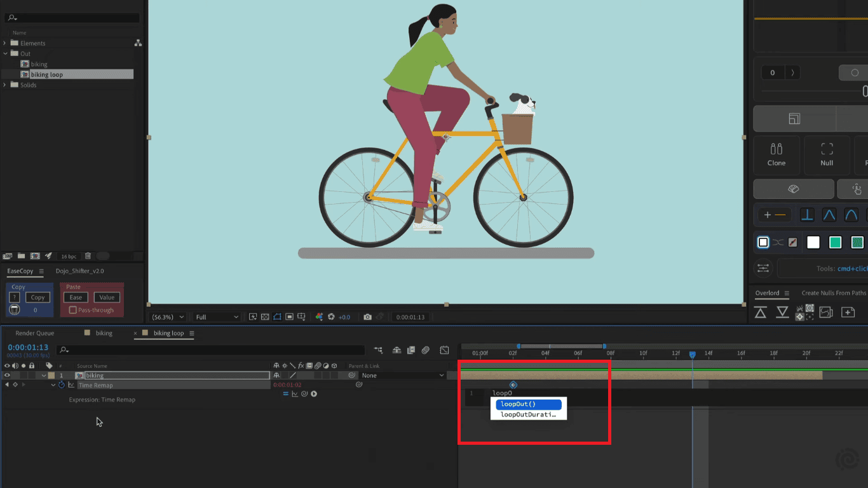868x488 pixels.
Task: Toggle motion blur enable icon
Action: point(426,349)
